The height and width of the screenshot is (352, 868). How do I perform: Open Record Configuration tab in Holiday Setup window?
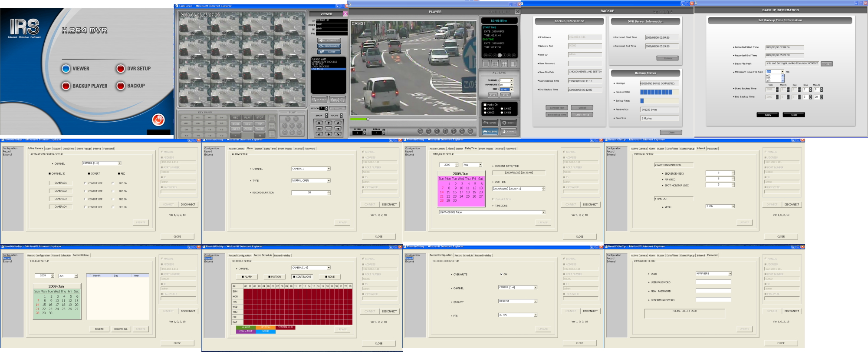[39, 256]
